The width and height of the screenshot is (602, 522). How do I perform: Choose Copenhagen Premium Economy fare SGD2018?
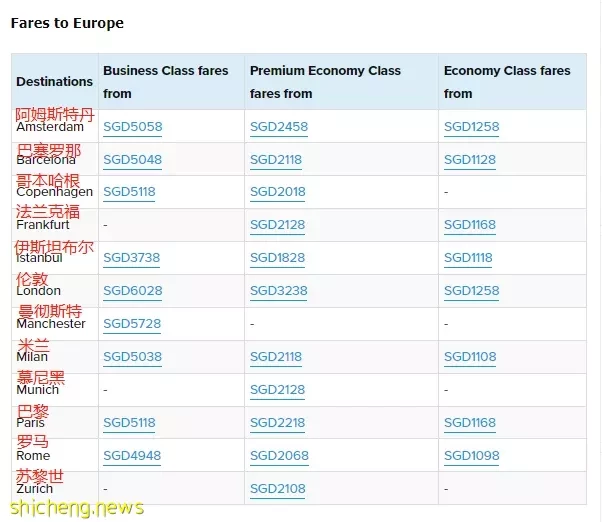[x=278, y=192]
